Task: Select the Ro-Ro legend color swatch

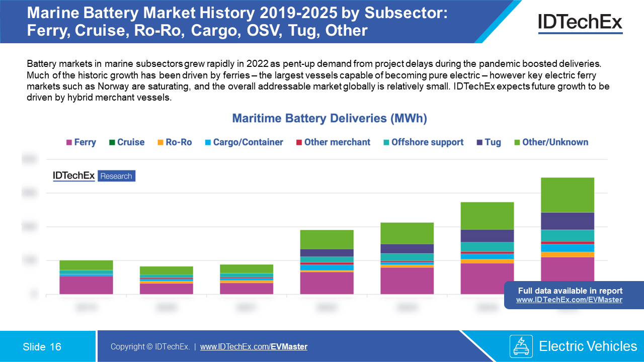Action: pyautogui.click(x=160, y=143)
